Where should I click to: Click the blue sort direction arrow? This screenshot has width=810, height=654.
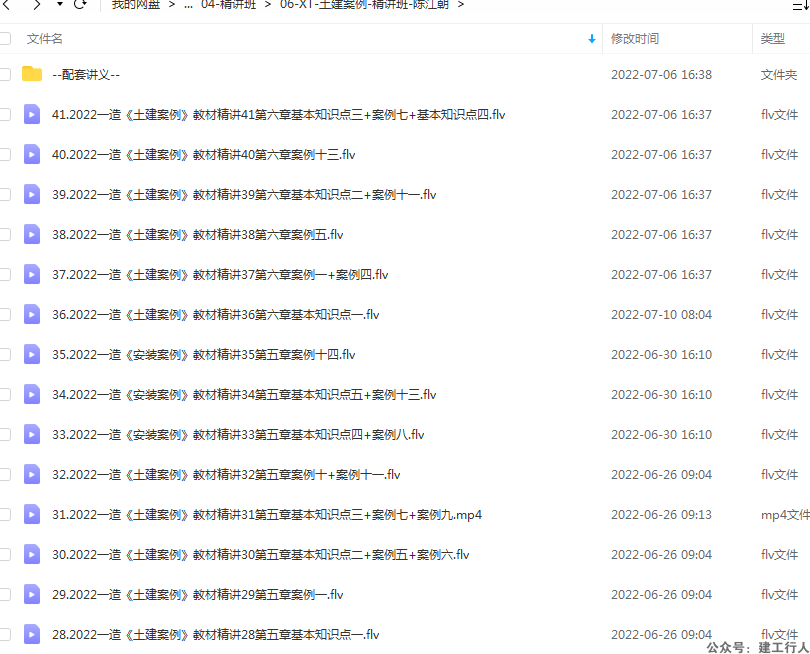point(592,39)
